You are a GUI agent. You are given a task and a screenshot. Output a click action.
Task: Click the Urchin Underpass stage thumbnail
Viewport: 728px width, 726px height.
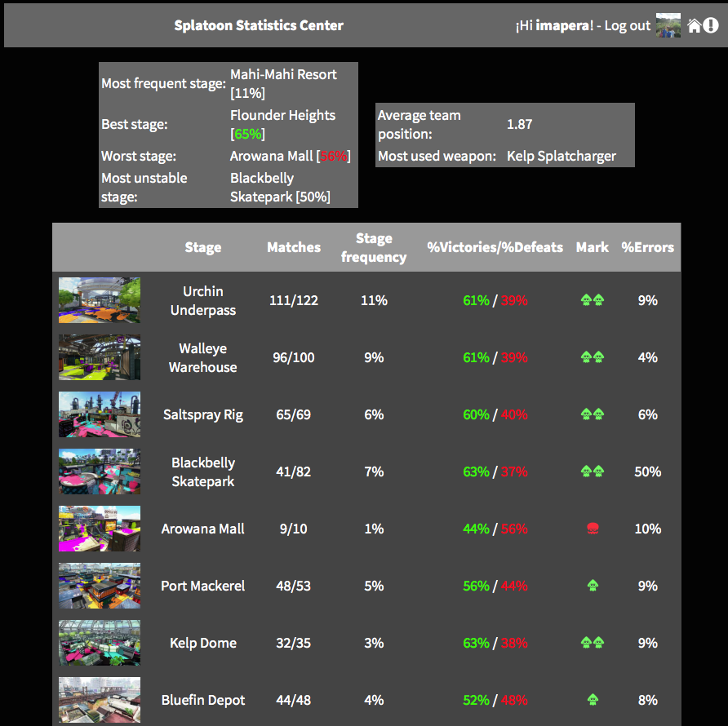(99, 299)
